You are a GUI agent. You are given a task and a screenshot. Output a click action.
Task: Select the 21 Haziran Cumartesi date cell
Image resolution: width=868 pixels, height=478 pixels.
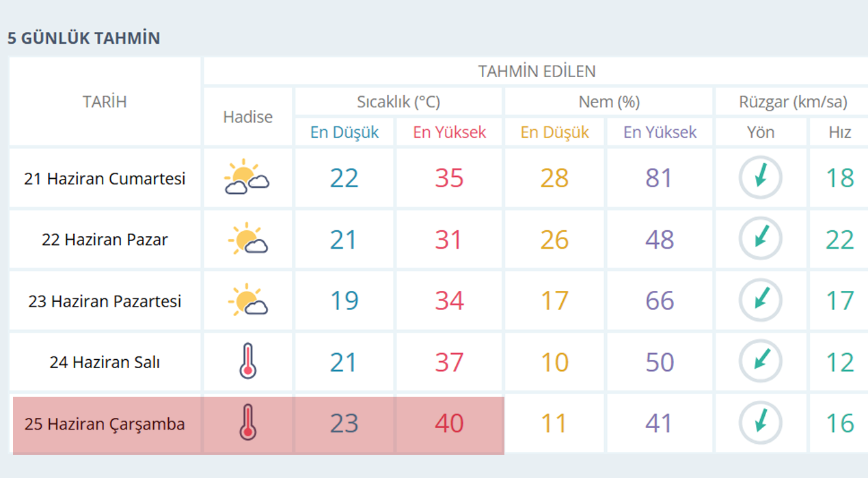[x=105, y=178]
